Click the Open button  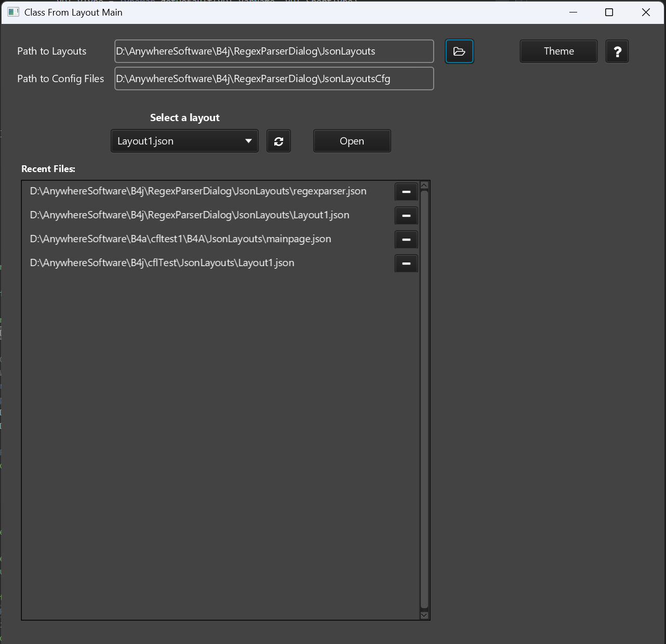[352, 141]
